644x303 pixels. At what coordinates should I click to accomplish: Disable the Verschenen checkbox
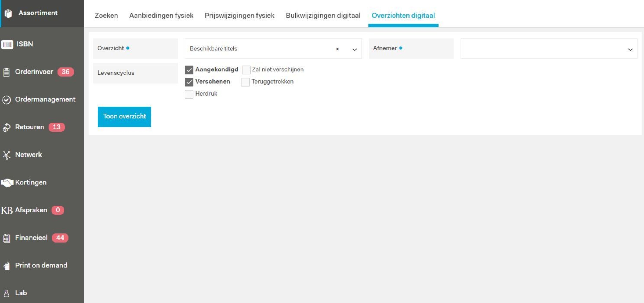coord(189,82)
